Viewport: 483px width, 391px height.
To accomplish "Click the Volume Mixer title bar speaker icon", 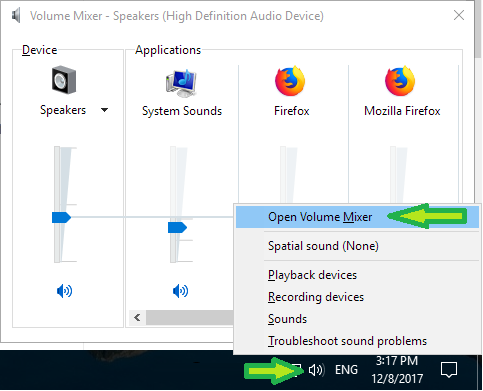I will click(x=16, y=16).
